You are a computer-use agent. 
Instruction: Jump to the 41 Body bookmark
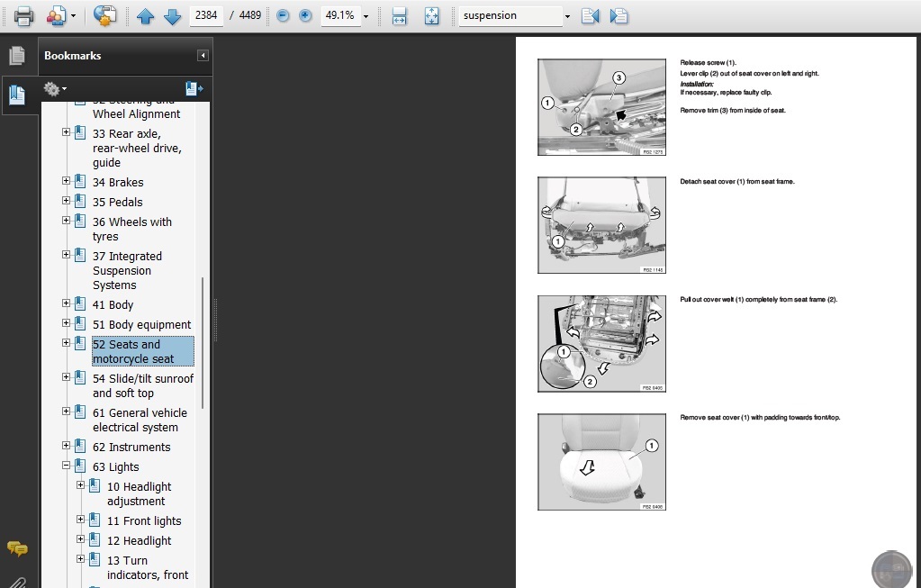pos(113,305)
